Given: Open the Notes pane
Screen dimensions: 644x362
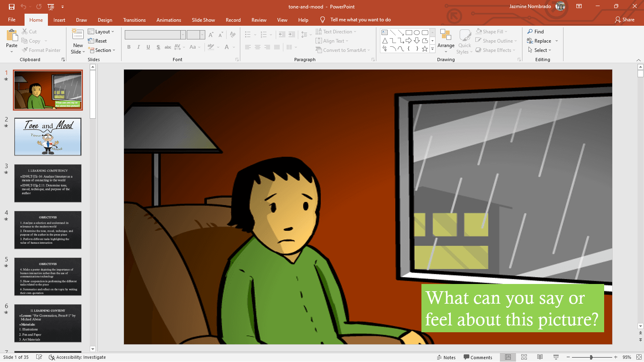Looking at the screenshot, I should click(x=446, y=357).
